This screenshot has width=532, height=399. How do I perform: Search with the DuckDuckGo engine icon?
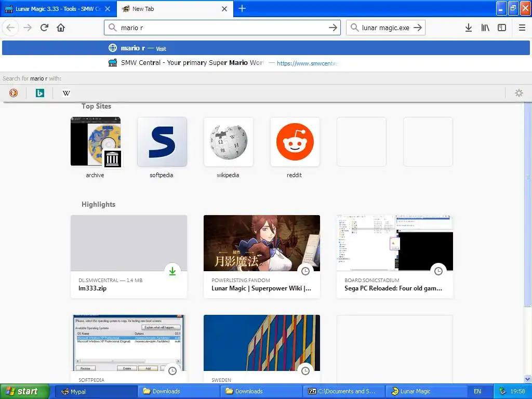pyautogui.click(x=14, y=92)
